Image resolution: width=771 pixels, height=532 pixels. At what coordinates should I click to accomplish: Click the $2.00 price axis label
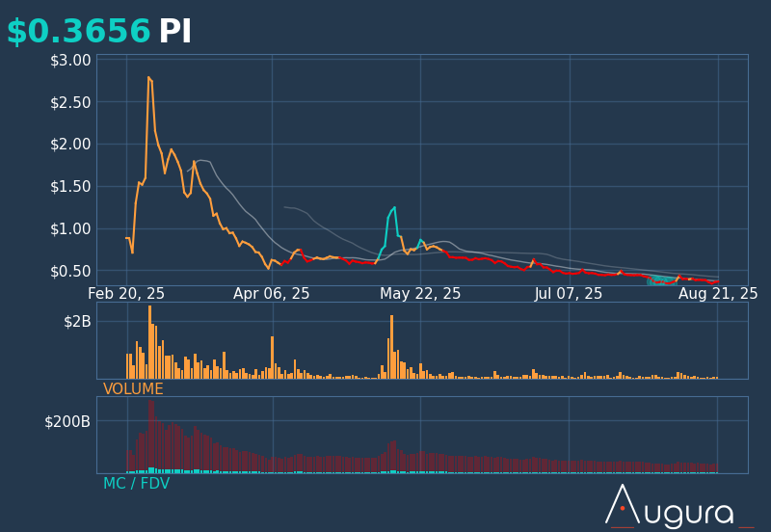pyautogui.click(x=70, y=145)
